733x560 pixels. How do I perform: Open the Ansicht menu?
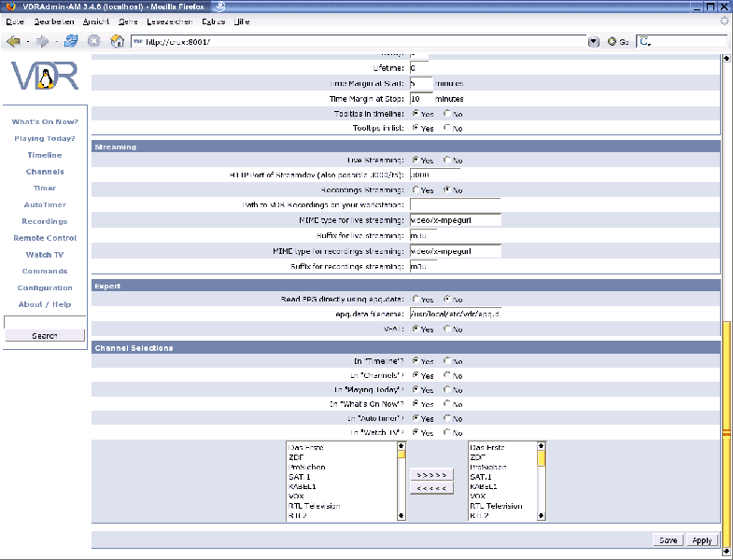click(96, 21)
